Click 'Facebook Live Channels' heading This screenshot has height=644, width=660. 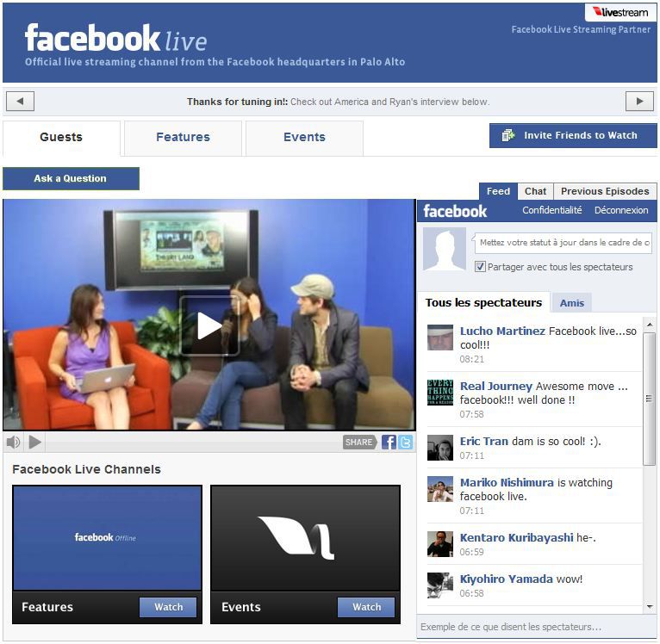[86, 469]
